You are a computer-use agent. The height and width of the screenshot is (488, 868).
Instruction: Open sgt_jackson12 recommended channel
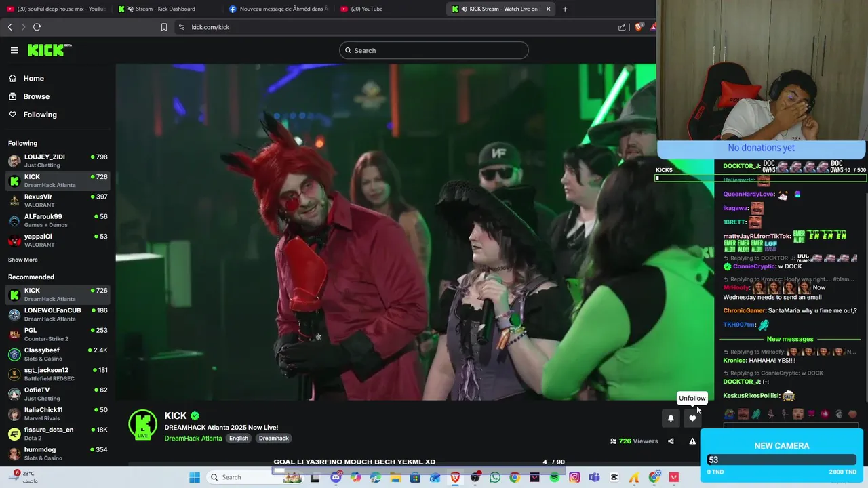click(58, 374)
